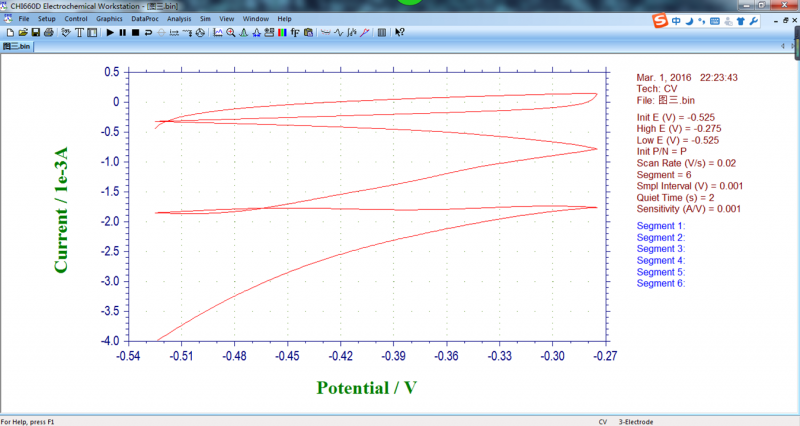Show the Present Data Plot graph icon
800x426 pixels.
pos(218,32)
